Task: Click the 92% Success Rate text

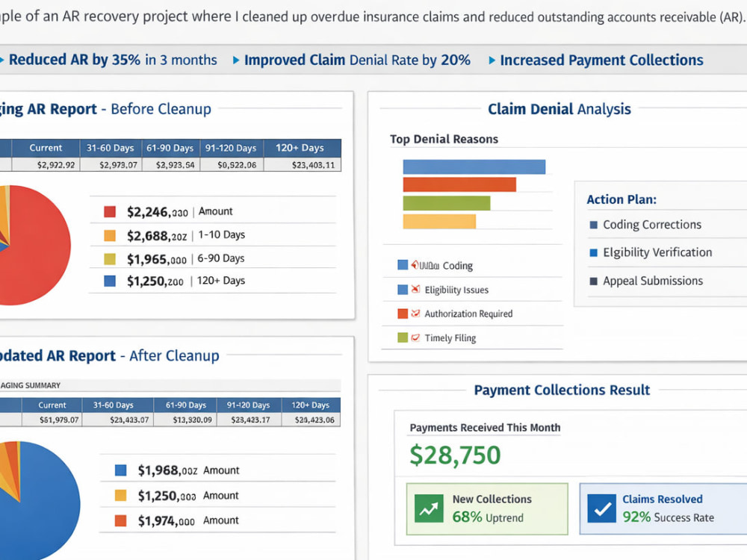Action: [x=668, y=517]
